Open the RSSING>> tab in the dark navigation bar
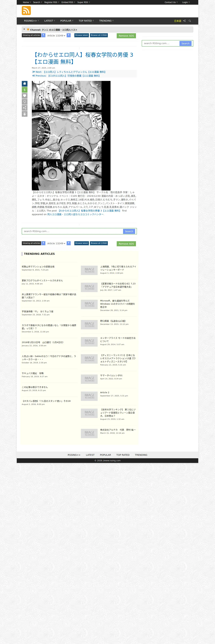215x644 pixels. click(x=31, y=21)
